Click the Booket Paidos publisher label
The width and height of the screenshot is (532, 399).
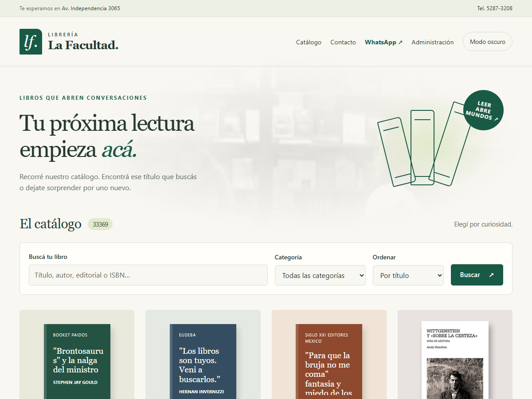point(70,335)
